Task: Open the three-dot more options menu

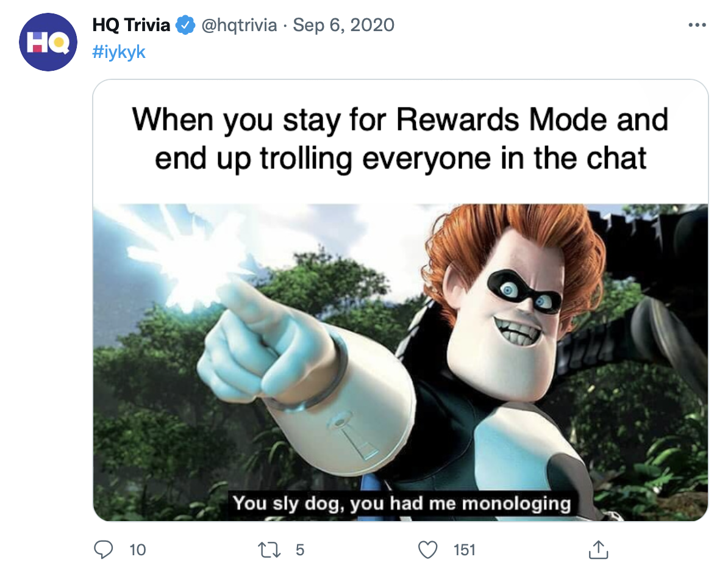Action: tap(697, 25)
